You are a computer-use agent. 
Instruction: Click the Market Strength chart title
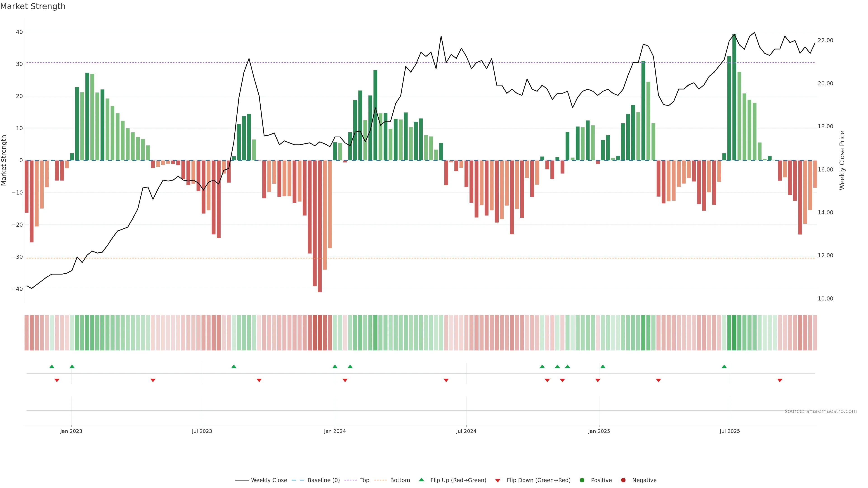tap(33, 6)
